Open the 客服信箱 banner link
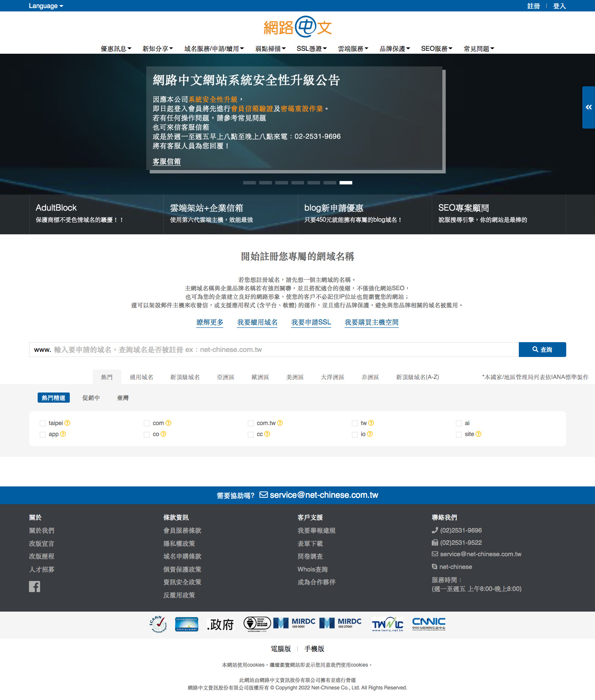The image size is (595, 700). tap(167, 162)
